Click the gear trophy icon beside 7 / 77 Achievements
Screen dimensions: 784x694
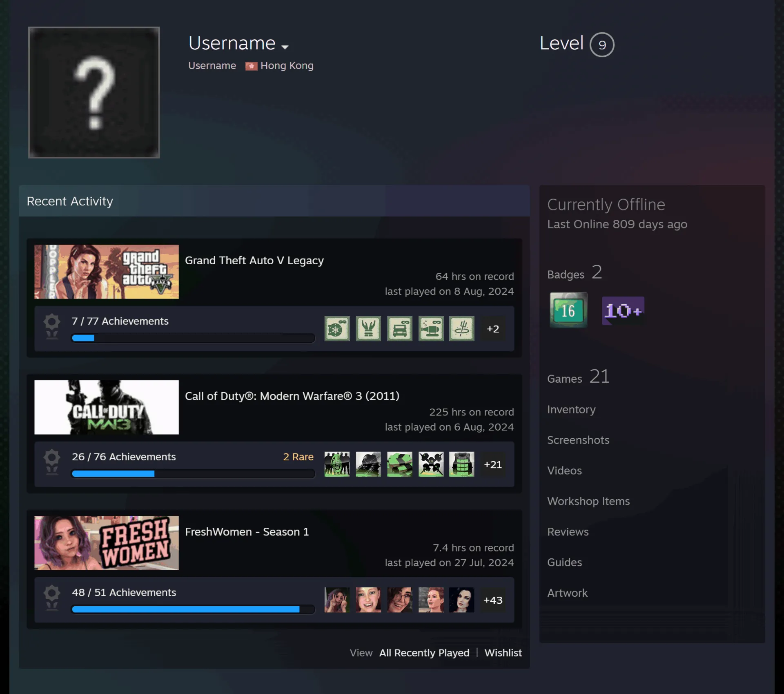[x=52, y=326]
